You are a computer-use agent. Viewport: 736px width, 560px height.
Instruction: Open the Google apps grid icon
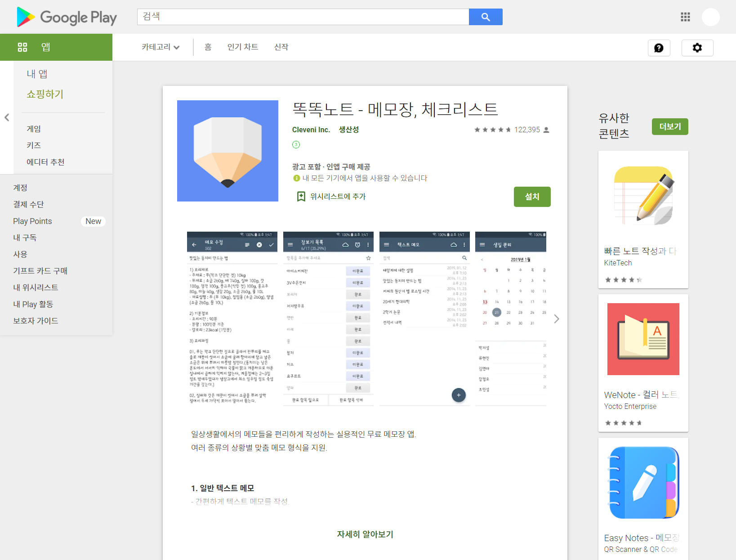tap(685, 17)
